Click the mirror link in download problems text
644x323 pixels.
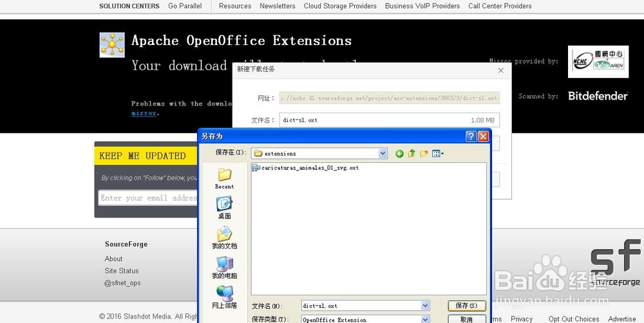144,113
